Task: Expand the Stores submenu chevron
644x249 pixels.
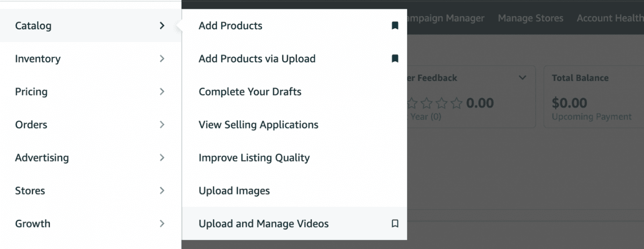Action: click(162, 191)
